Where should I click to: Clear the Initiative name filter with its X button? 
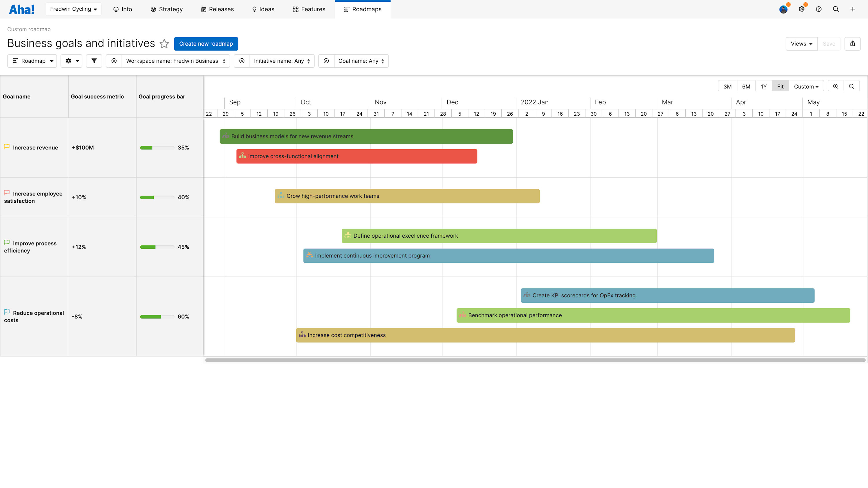coord(242,61)
